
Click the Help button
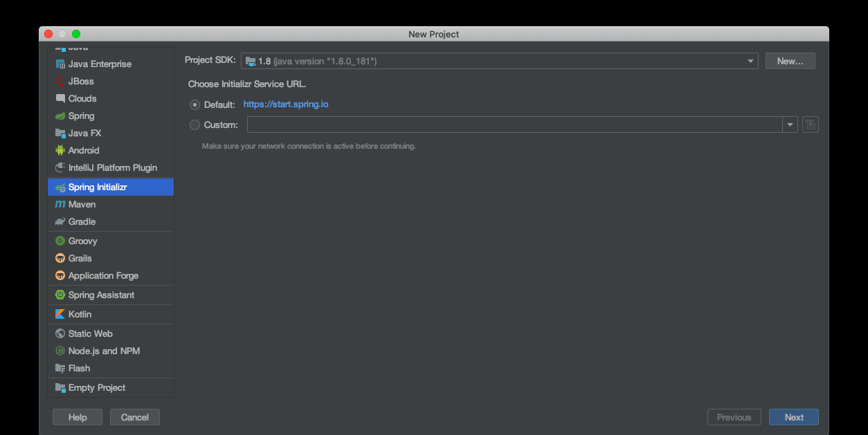click(78, 418)
